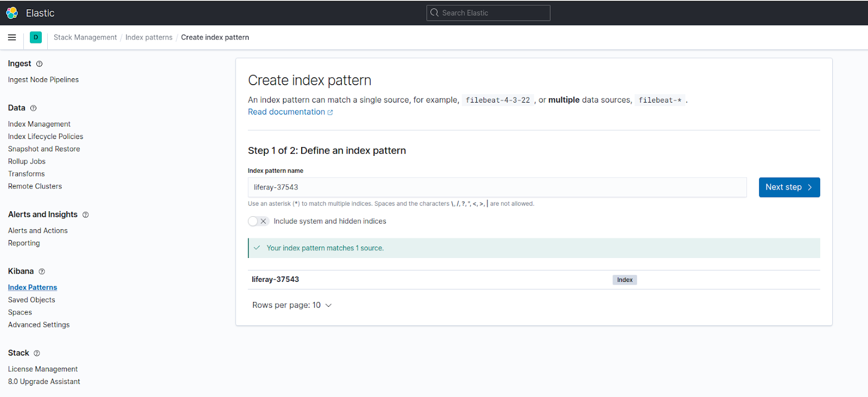Click external link icon after Read documentation
Image resolution: width=868 pixels, height=397 pixels.
[x=330, y=112]
